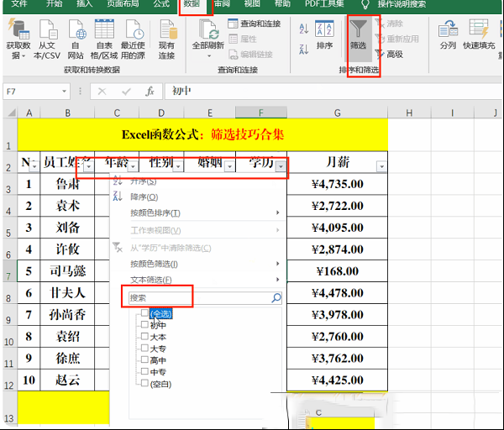
Task: Click 分列 (Text to Columns)
Action: (448, 34)
